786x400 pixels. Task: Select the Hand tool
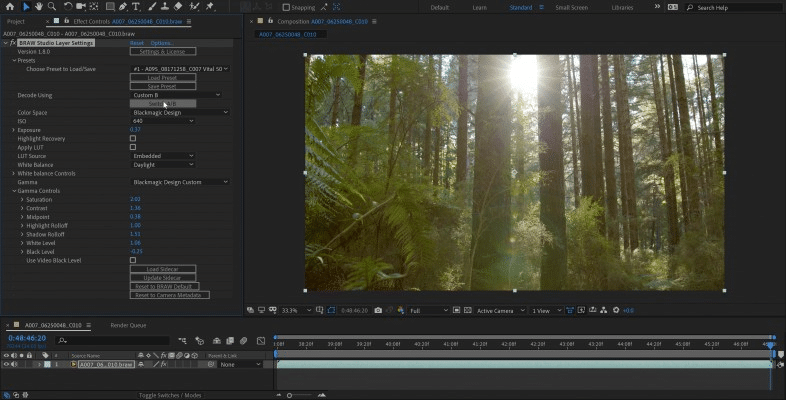pyautogui.click(x=38, y=7)
